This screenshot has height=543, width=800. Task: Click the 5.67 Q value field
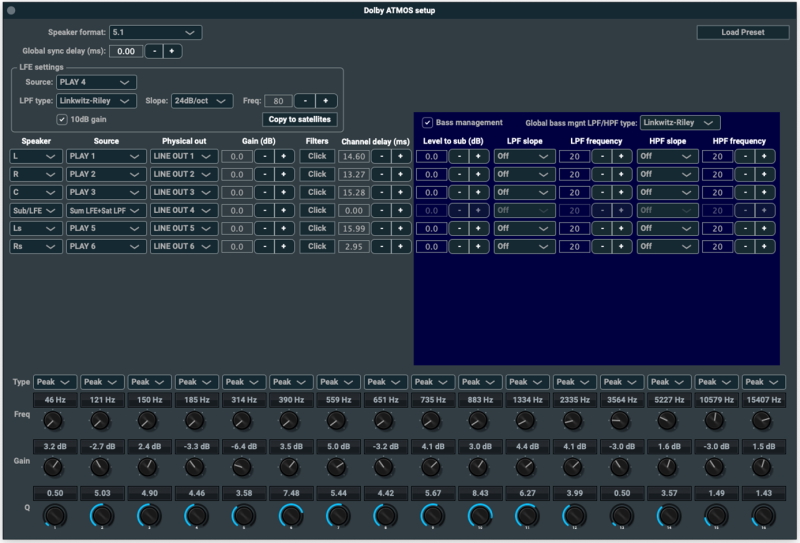[433, 493]
